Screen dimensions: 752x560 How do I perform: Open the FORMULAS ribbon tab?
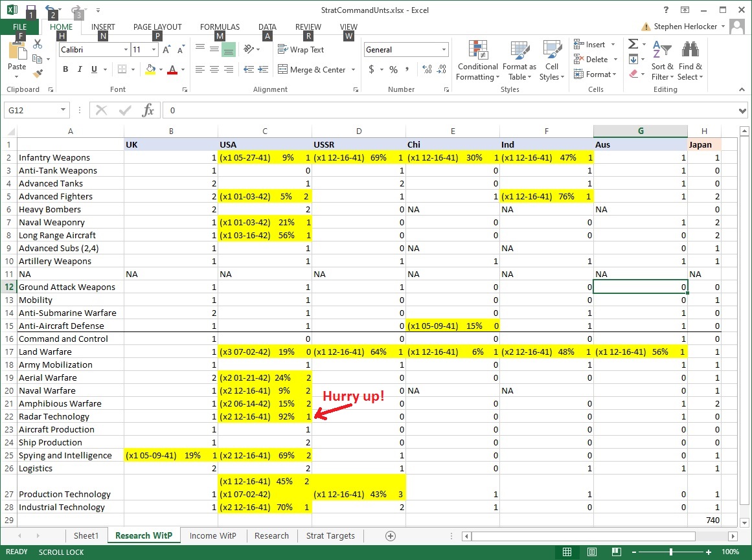220,27
